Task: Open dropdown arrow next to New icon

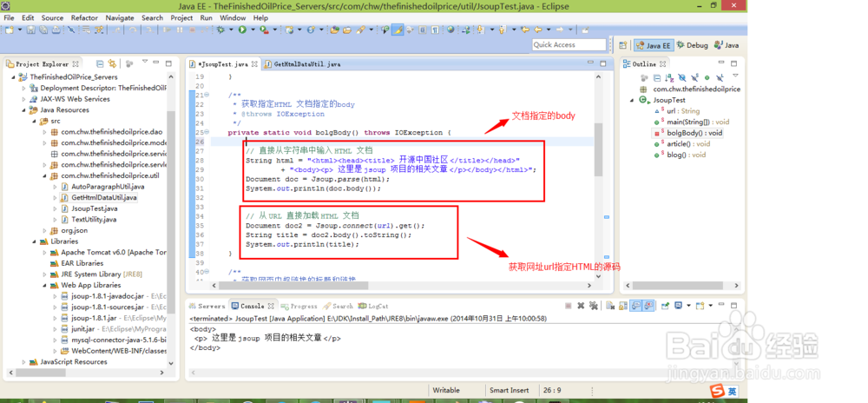Action: (x=20, y=30)
